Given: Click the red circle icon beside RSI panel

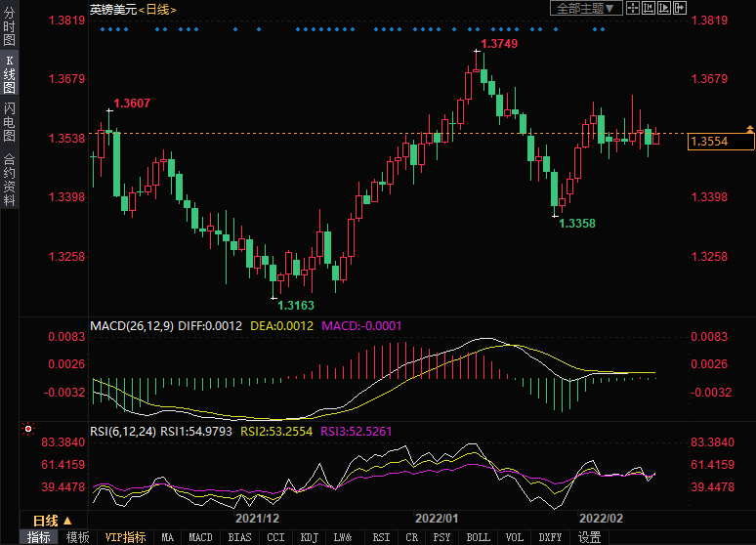Looking at the screenshot, I should tap(28, 428).
